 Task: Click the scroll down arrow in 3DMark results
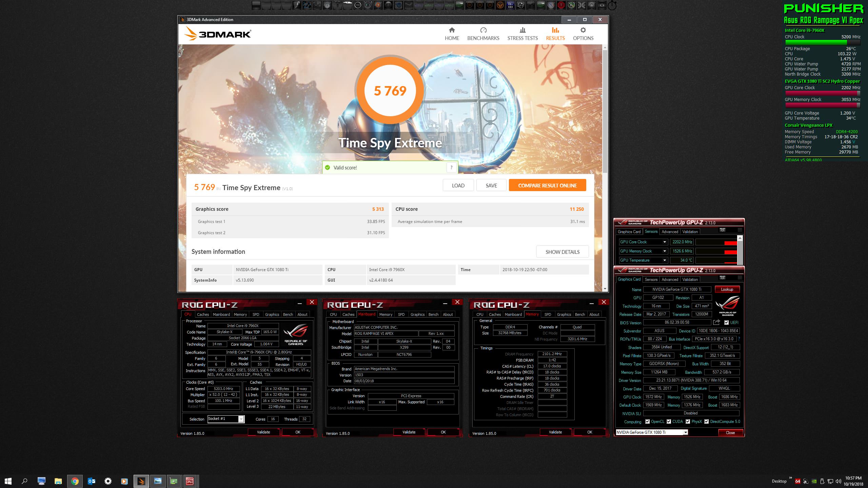pos(605,289)
